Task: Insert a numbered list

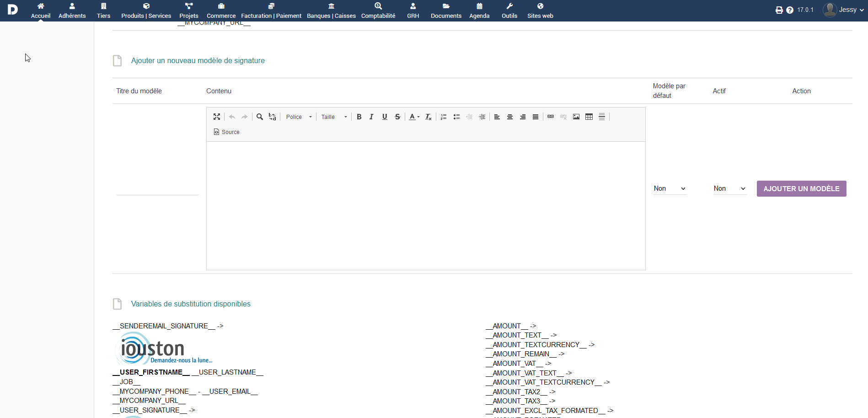Action: [443, 117]
